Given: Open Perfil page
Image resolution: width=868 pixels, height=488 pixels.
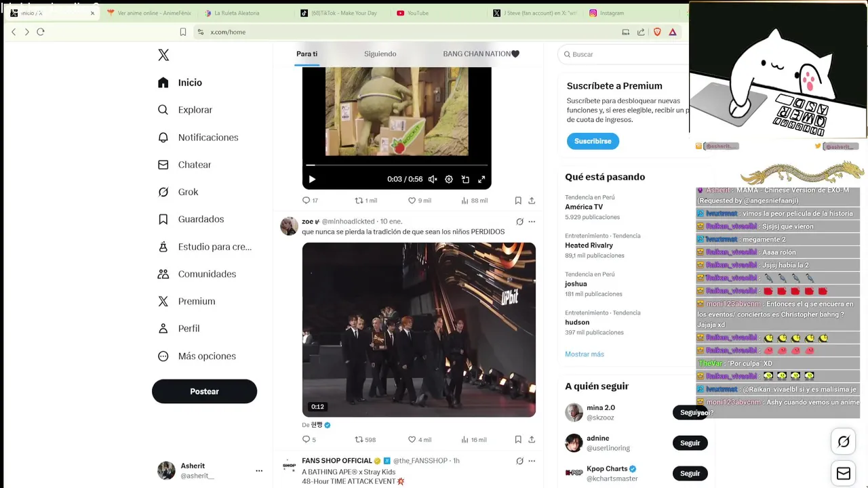Looking at the screenshot, I should coord(178,329).
